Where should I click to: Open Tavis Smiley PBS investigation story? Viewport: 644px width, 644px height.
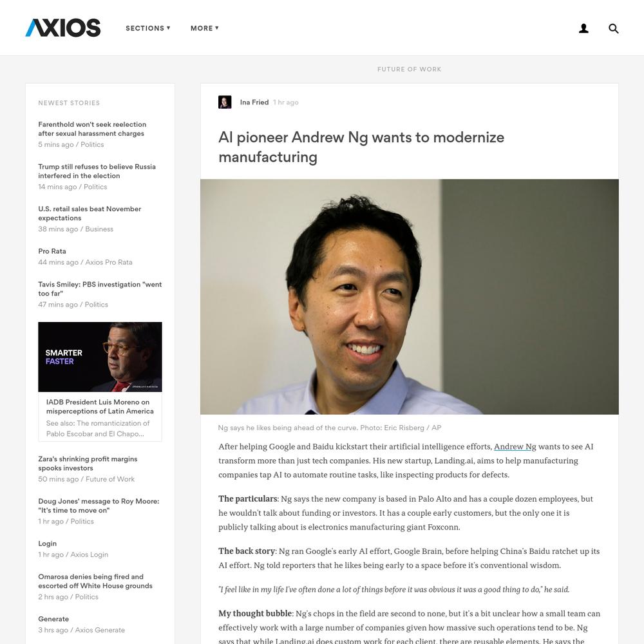100,289
